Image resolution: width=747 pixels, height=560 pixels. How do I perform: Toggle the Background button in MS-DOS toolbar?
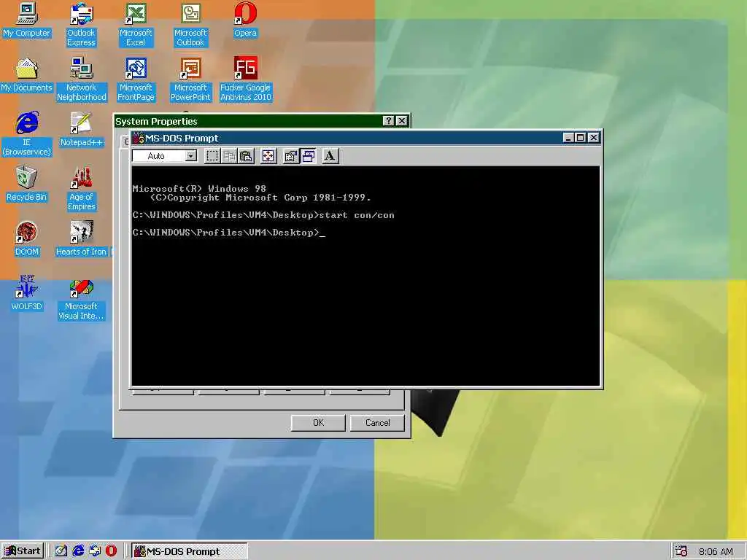click(309, 156)
